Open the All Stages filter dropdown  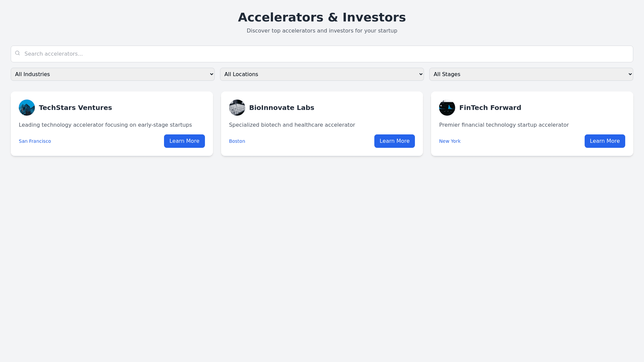click(531, 74)
